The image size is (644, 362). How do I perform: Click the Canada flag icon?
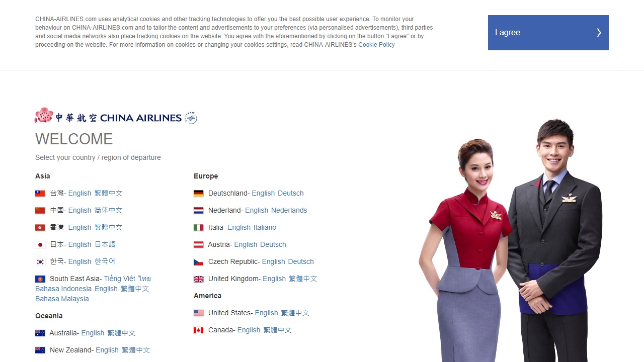199,330
